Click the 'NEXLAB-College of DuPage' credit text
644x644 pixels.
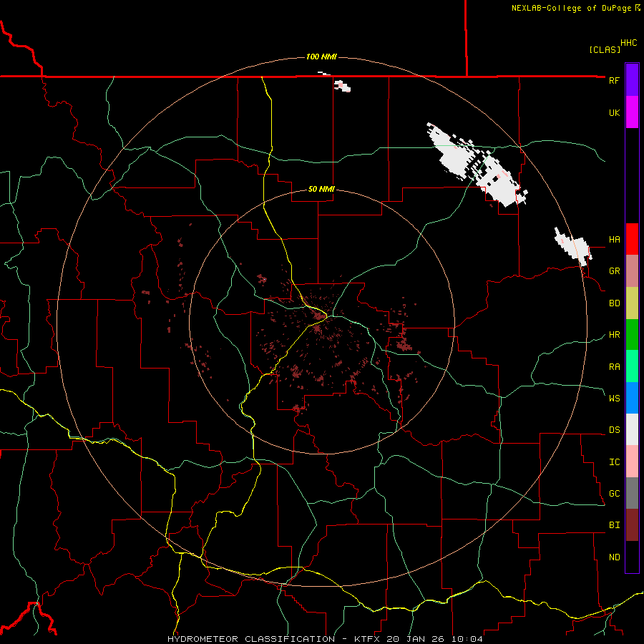click(572, 8)
